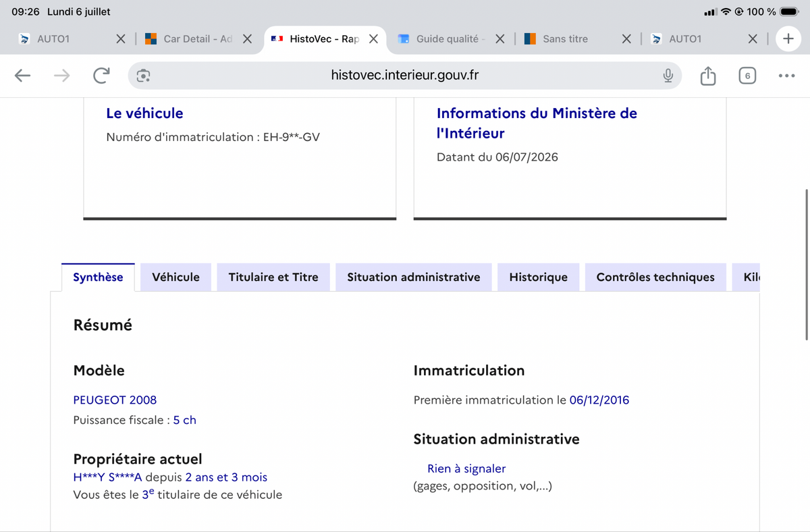Reload the HistoVec page

click(x=101, y=76)
